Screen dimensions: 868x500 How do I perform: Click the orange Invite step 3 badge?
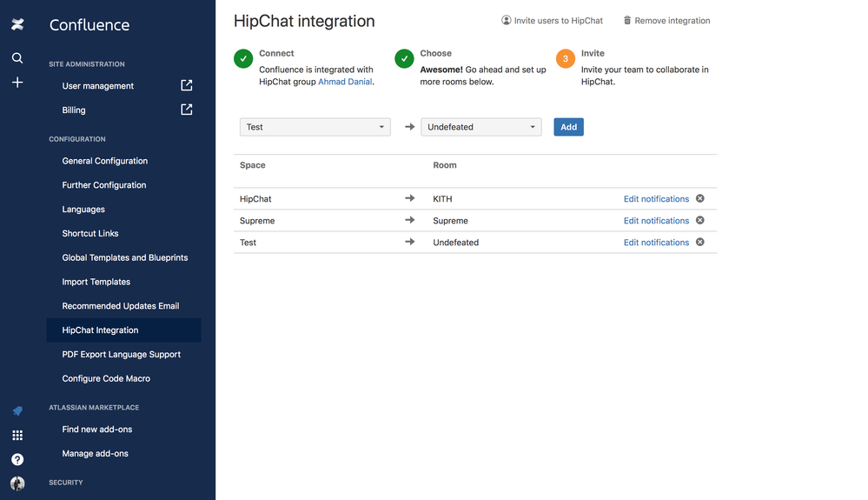tap(565, 58)
